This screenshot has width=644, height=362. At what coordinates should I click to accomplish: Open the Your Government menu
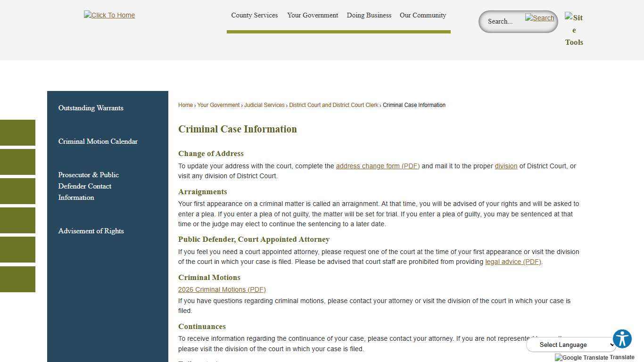coord(313,15)
